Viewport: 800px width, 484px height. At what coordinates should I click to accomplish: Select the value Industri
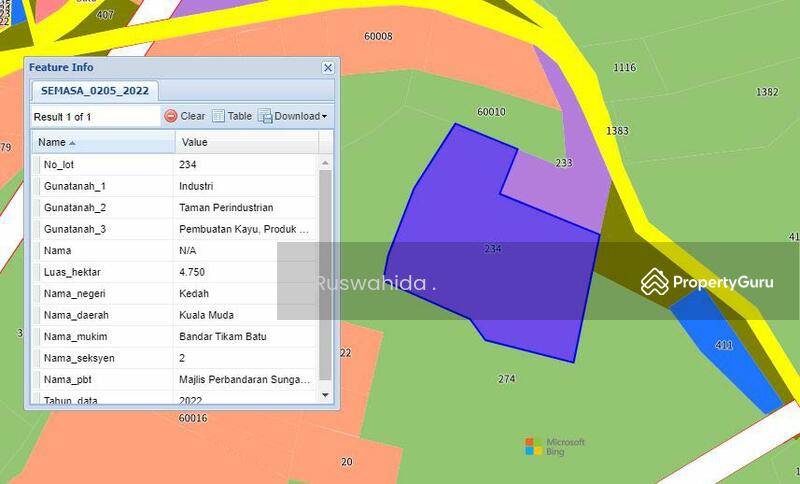[196, 186]
